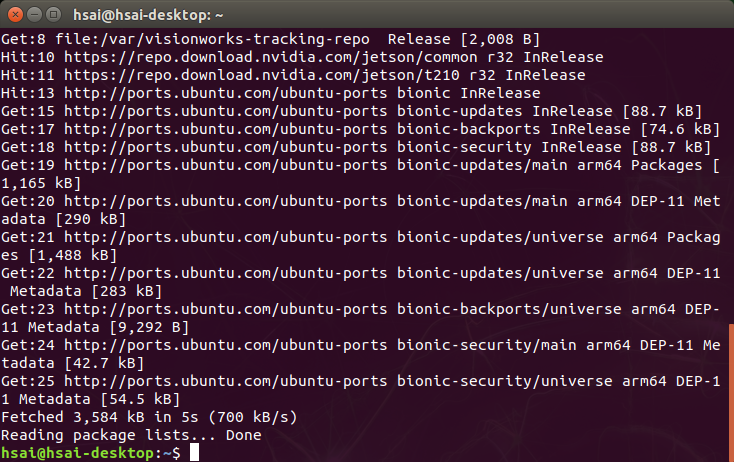The height and width of the screenshot is (462, 734).
Task: Click the Get:8 visionworks-tracking-repo line
Action: click(271, 39)
